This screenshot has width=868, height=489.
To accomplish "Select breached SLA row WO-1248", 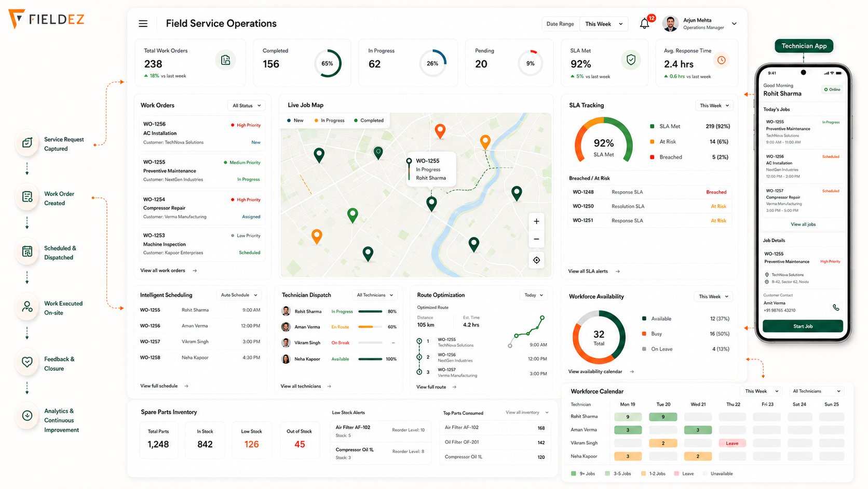I will pyautogui.click(x=649, y=192).
